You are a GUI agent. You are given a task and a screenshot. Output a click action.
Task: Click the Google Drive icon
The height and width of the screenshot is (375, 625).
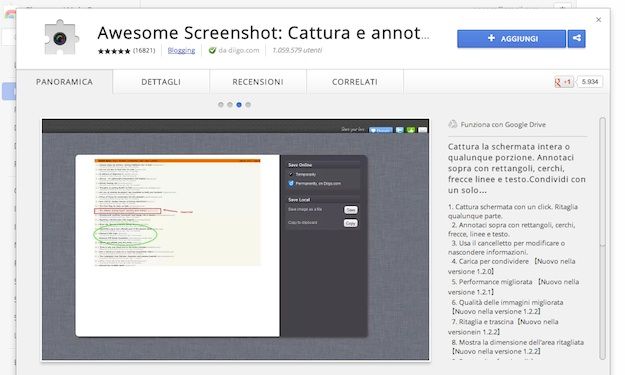coord(452,124)
